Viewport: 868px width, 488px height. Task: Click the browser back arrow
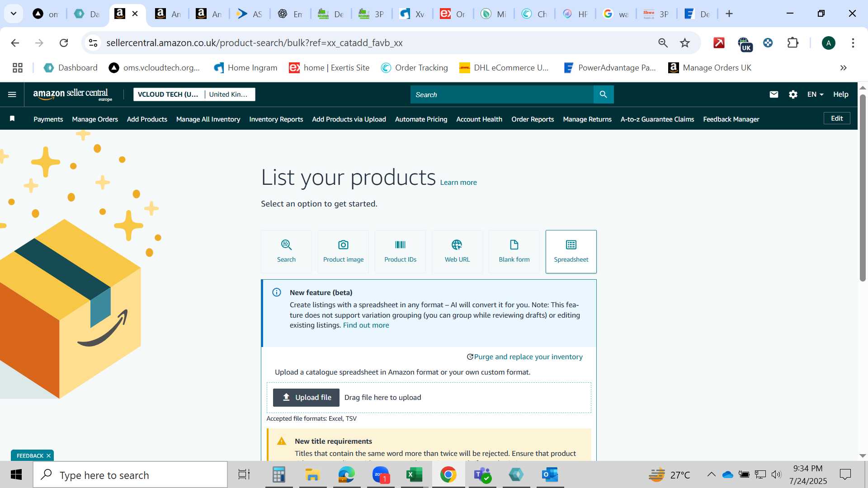click(x=15, y=43)
